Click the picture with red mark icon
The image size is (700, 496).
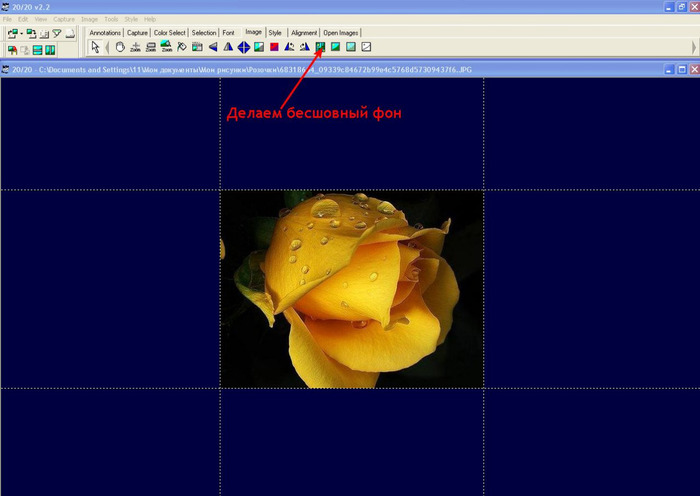coord(12,50)
